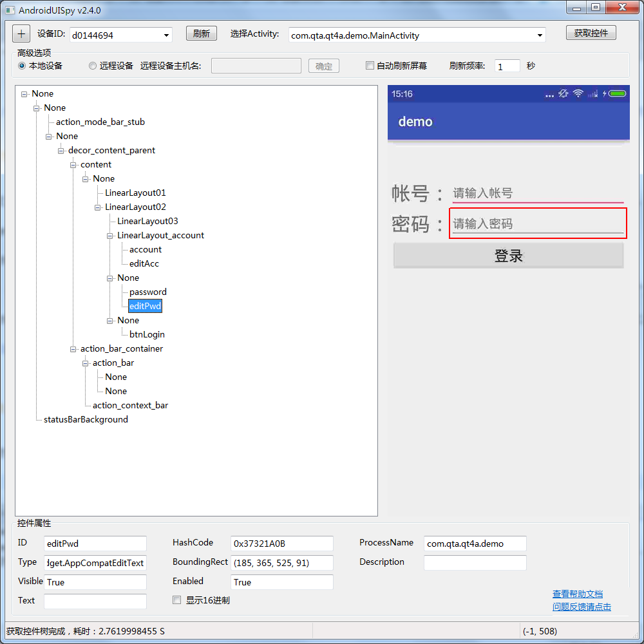Click the 获取控件树完成 status message

(86, 631)
